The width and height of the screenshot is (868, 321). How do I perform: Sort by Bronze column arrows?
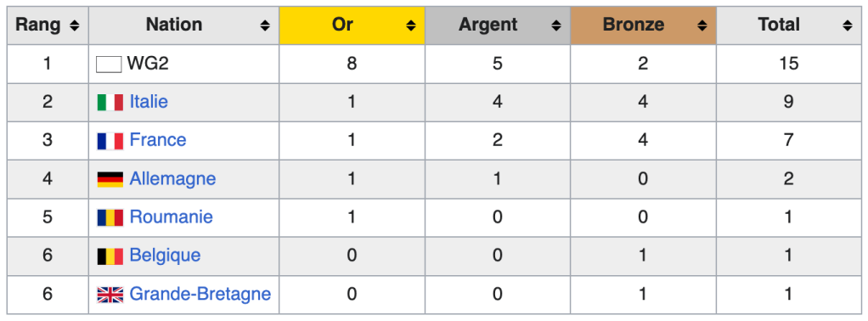coord(702,25)
